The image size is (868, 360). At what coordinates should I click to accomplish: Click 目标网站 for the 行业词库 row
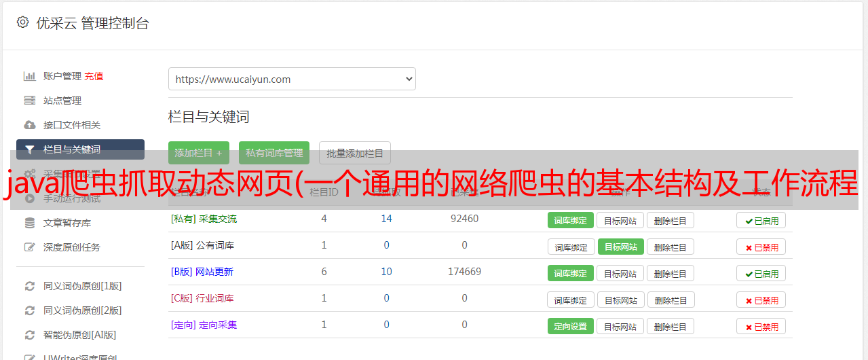click(x=620, y=300)
